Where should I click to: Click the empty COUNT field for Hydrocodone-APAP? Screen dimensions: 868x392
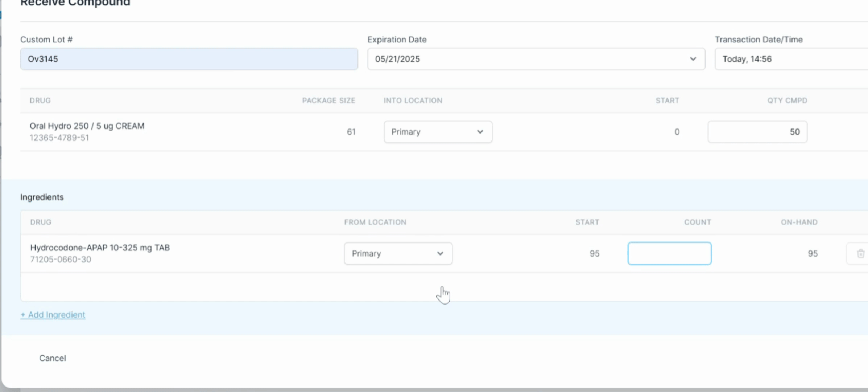(669, 253)
